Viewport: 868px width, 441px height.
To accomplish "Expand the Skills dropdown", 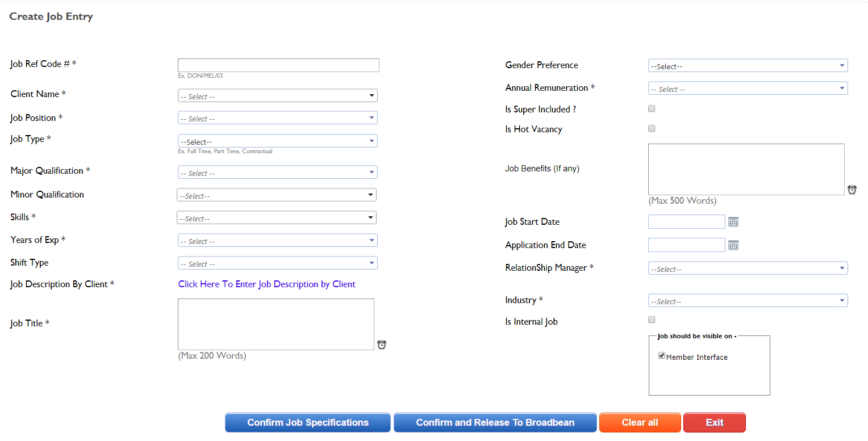I will (277, 218).
